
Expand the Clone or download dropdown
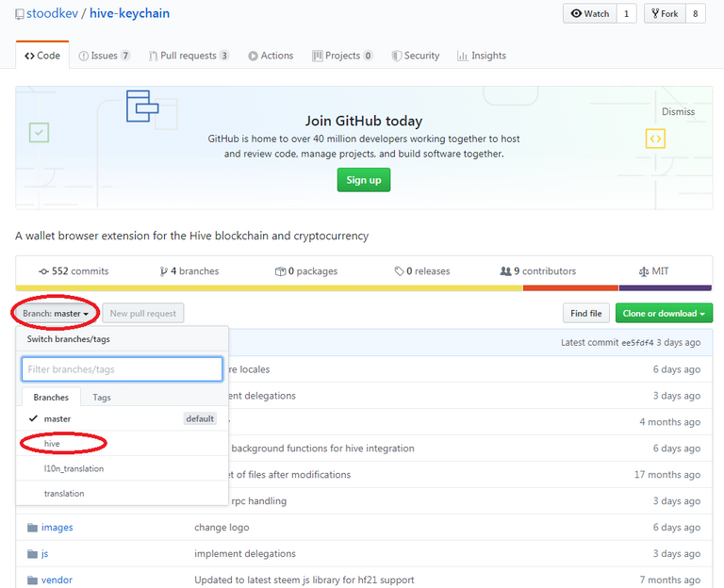664,314
